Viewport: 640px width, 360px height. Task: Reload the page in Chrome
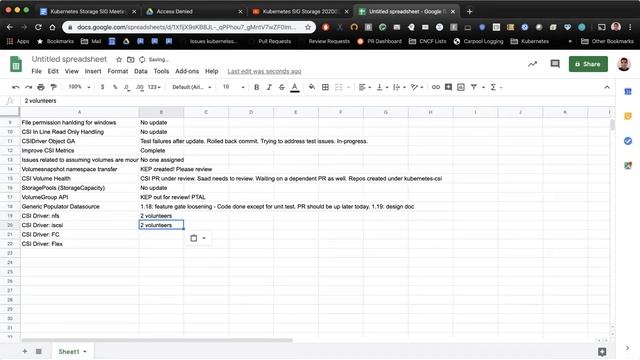tap(38, 27)
